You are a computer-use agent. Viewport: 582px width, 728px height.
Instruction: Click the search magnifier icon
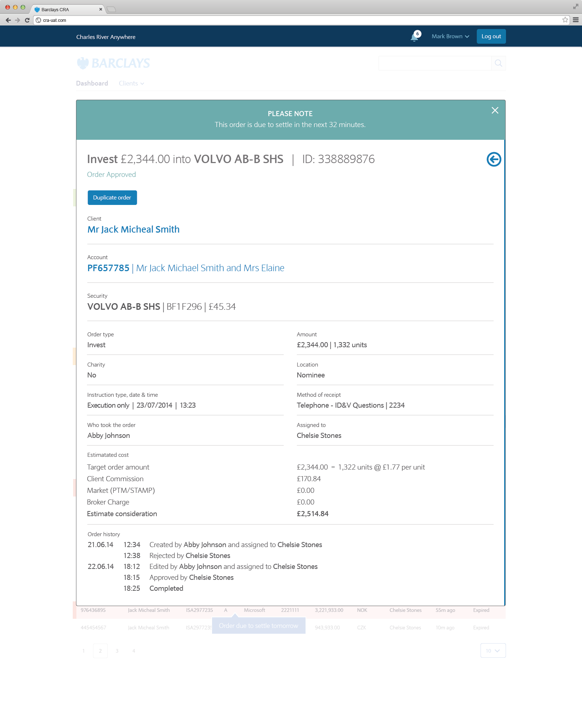[498, 63]
